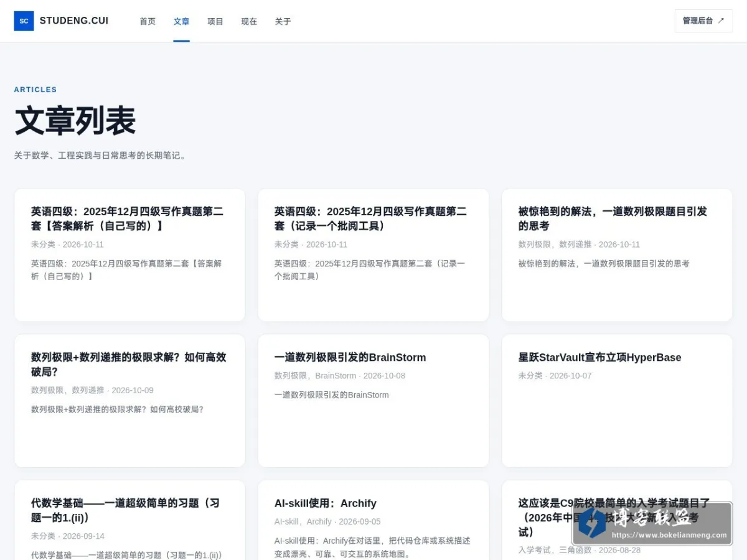Open article 被惊艳到的解法 title
747x560 pixels.
tap(613, 218)
